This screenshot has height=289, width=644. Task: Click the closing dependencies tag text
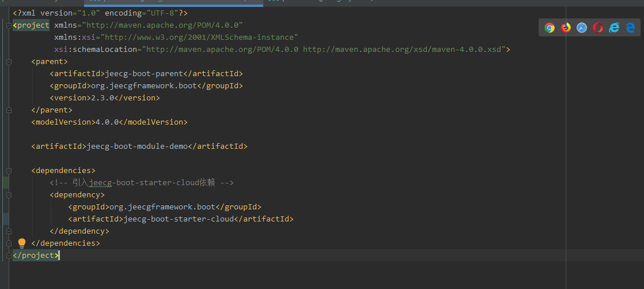point(66,243)
